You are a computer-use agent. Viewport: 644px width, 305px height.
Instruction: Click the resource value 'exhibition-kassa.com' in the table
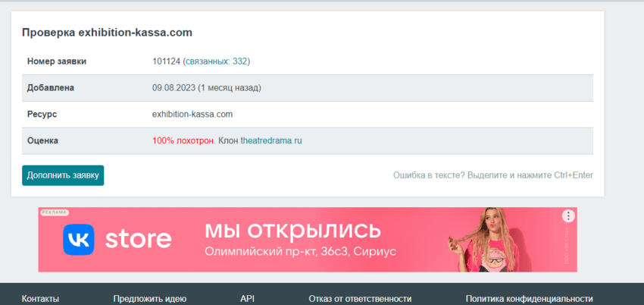192,115
